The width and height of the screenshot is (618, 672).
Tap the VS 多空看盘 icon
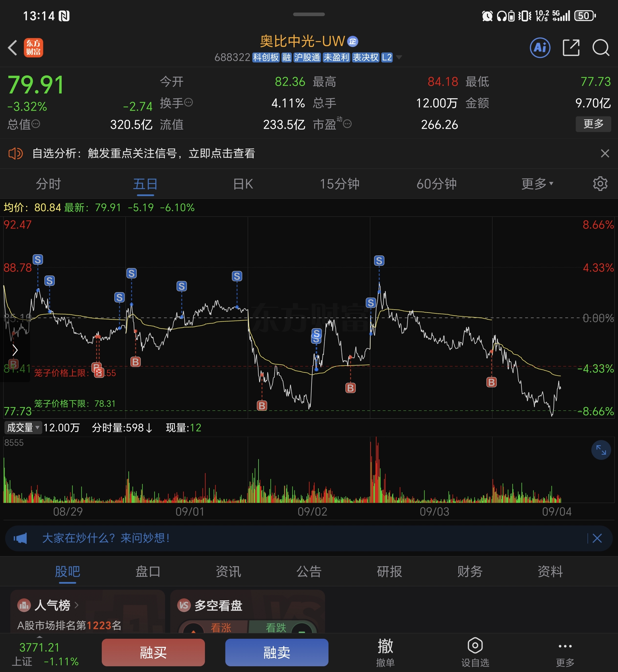(x=184, y=605)
